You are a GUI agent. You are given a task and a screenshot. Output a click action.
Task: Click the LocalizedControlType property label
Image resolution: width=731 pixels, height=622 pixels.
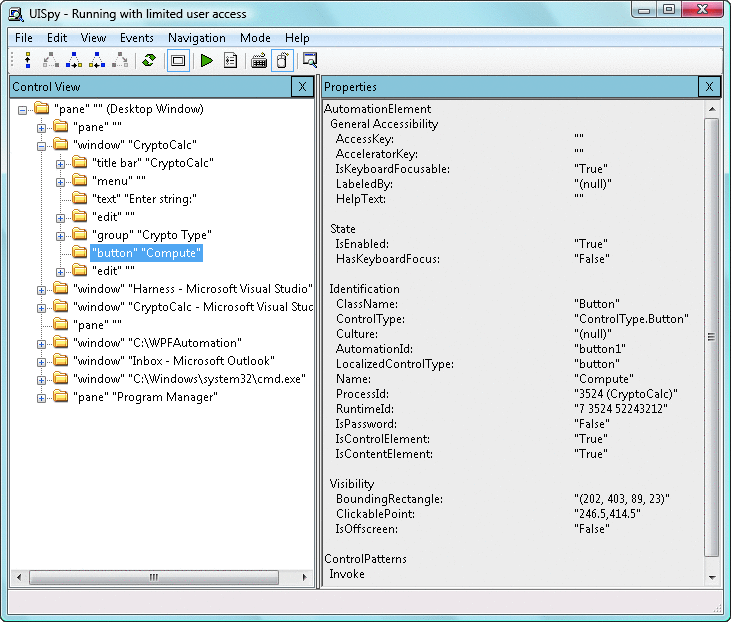394,364
